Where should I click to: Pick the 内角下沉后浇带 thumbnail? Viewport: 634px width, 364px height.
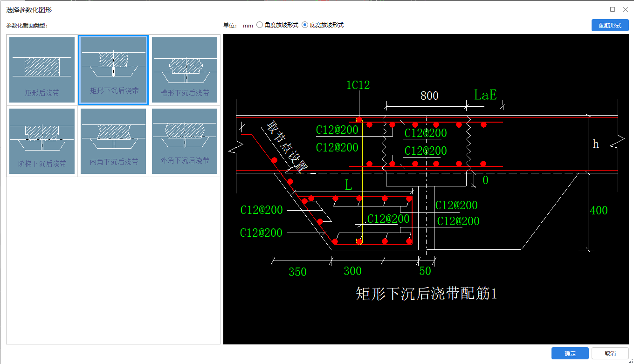[x=113, y=141]
